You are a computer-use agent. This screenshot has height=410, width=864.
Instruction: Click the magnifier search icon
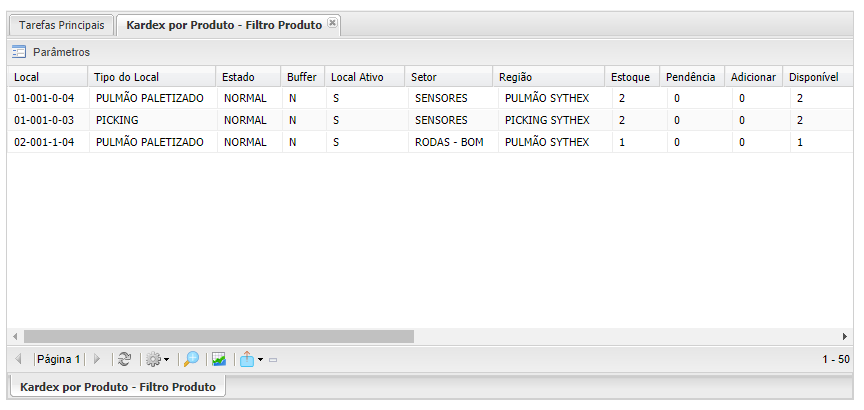191,359
